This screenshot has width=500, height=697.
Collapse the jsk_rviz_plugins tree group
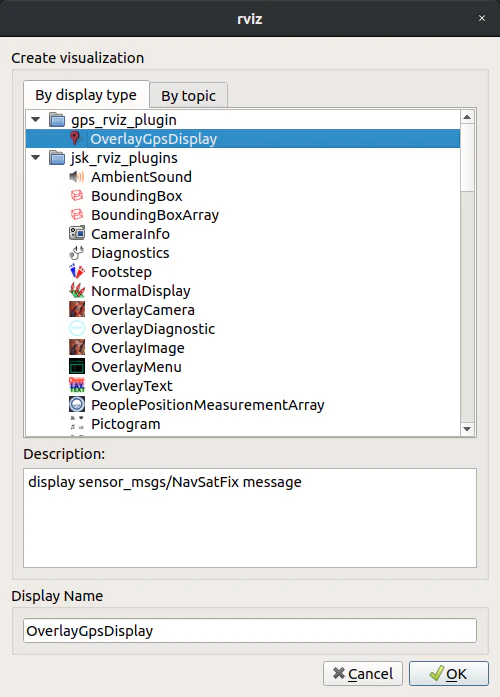[x=36, y=157]
